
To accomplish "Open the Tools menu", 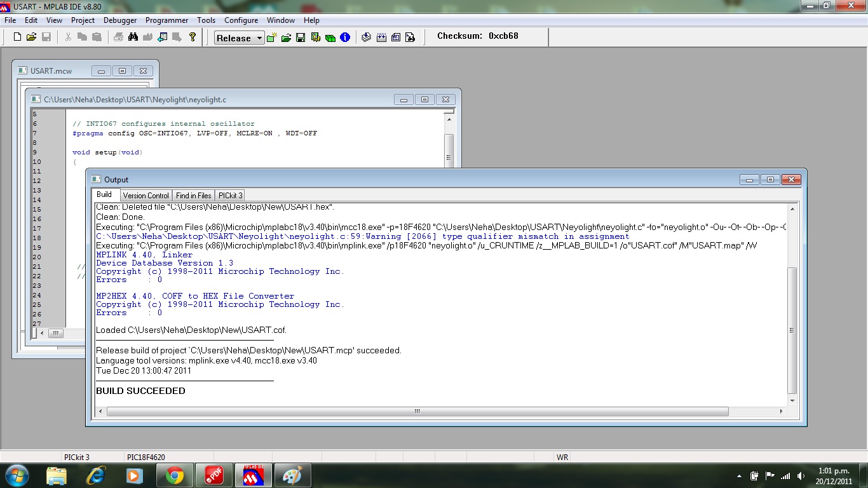I will point(206,20).
